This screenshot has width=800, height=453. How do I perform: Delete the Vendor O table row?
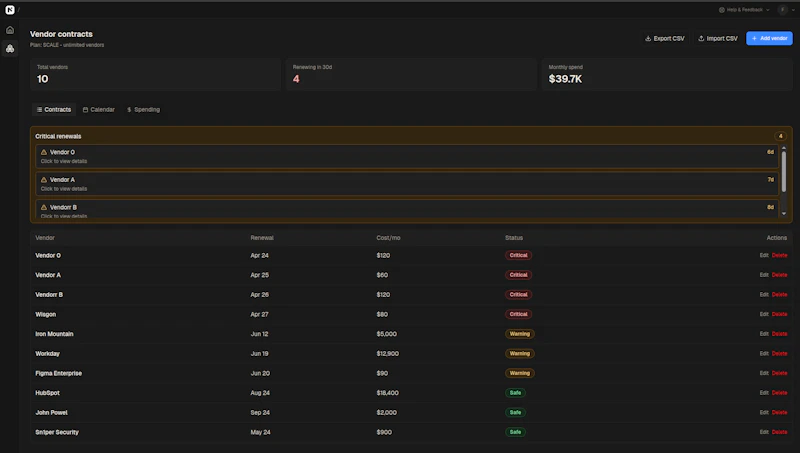[x=779, y=255]
